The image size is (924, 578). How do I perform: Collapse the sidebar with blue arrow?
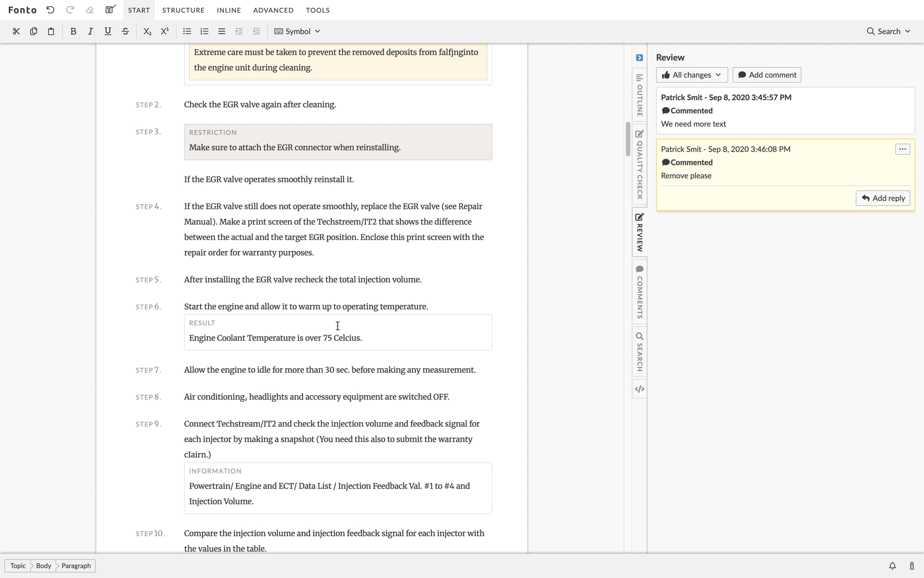[639, 57]
